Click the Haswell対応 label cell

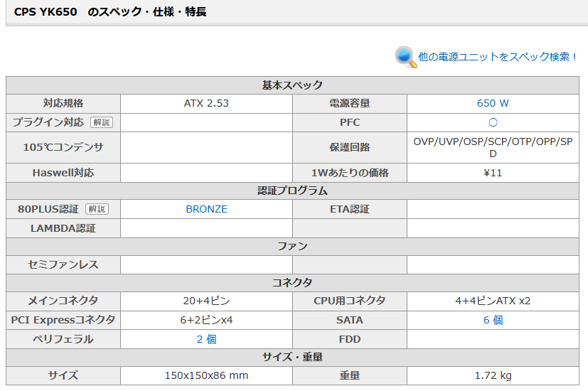click(x=63, y=173)
